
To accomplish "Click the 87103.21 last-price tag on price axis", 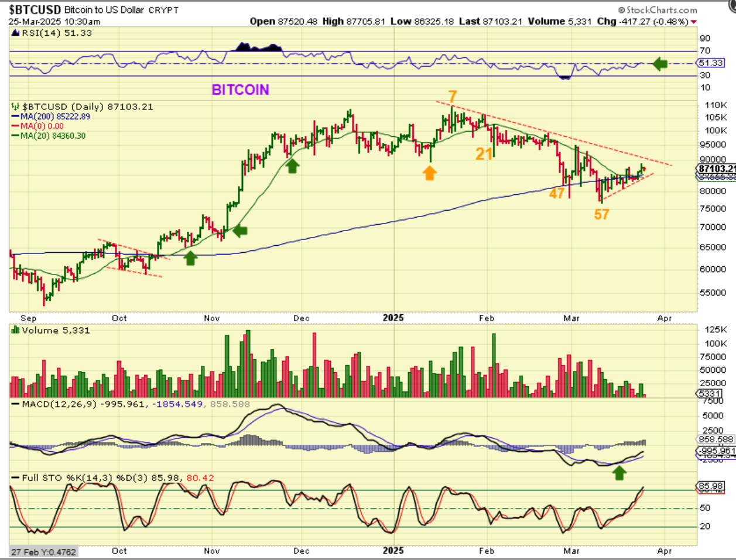I will pyautogui.click(x=716, y=169).
